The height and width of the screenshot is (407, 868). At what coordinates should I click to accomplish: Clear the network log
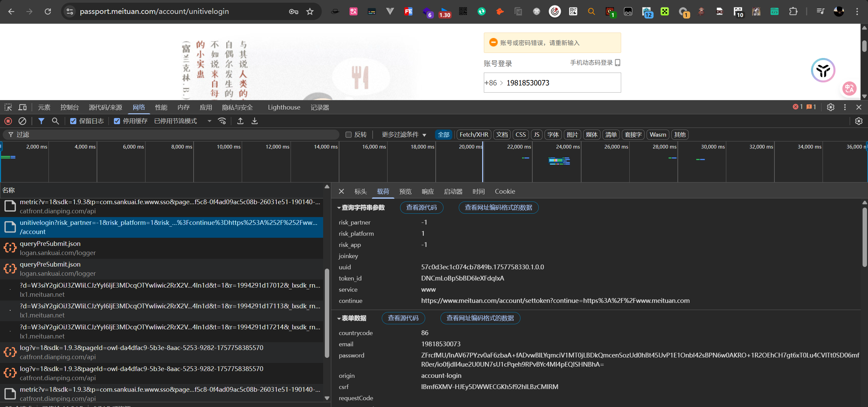tap(22, 121)
